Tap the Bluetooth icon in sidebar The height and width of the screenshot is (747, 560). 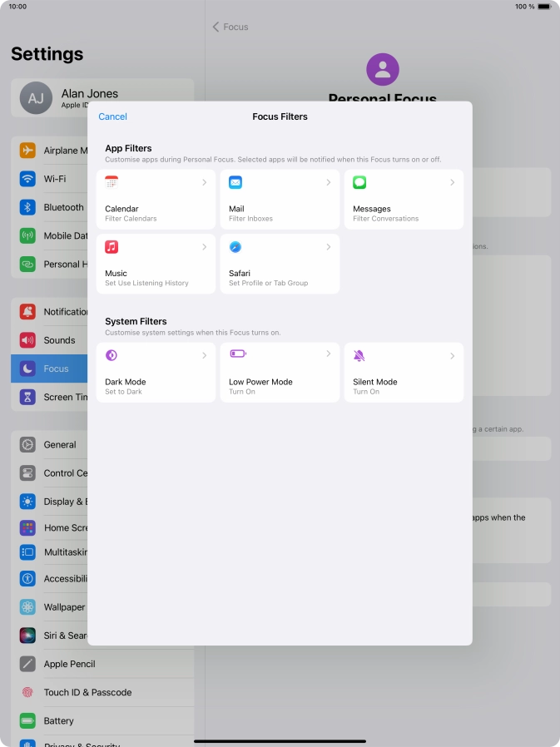[x=27, y=207]
